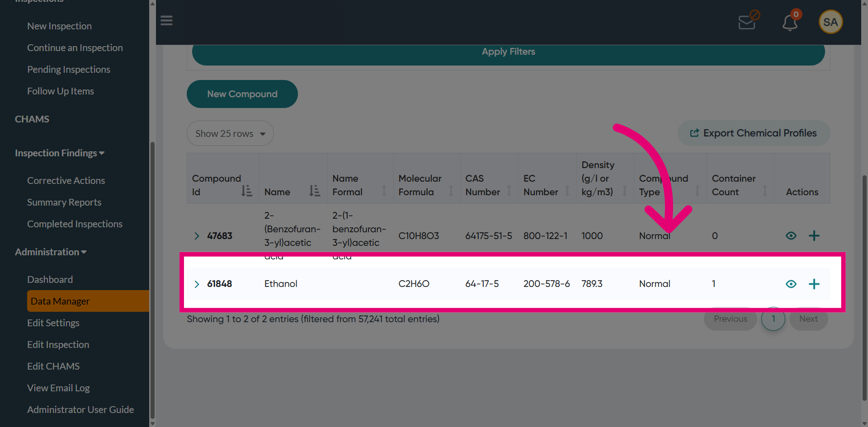Open Continue an Inspection
Viewport: 868px width, 427px height.
[75, 48]
